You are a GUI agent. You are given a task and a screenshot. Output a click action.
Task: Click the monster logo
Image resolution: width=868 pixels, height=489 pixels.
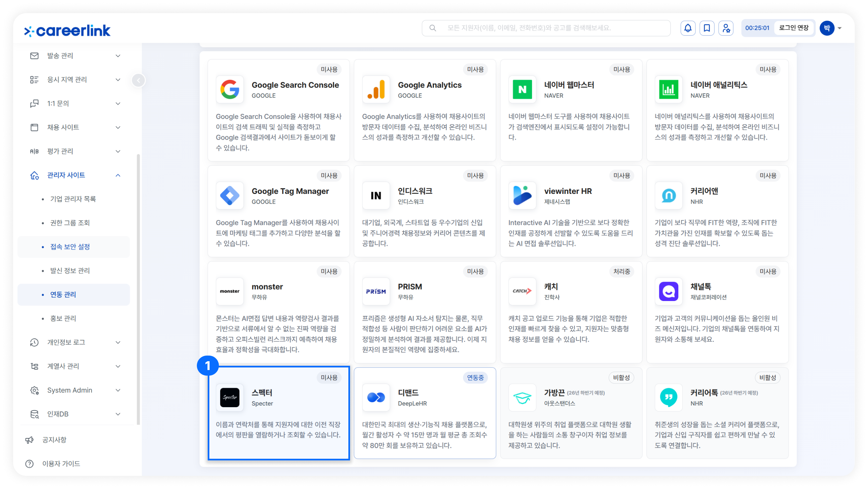click(x=230, y=291)
